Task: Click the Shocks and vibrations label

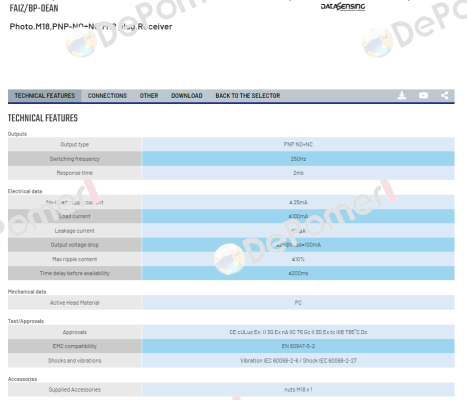Action: pyautogui.click(x=75, y=360)
